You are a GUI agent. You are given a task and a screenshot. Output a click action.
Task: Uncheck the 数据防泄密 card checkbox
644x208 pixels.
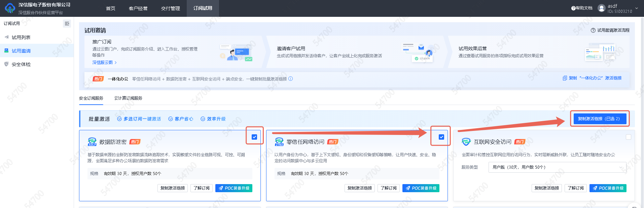(x=254, y=137)
